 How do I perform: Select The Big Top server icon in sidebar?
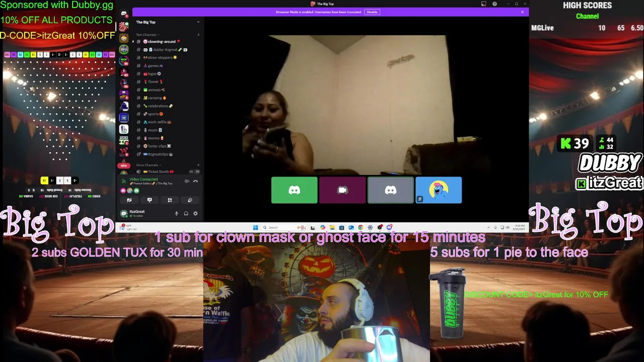tap(124, 27)
